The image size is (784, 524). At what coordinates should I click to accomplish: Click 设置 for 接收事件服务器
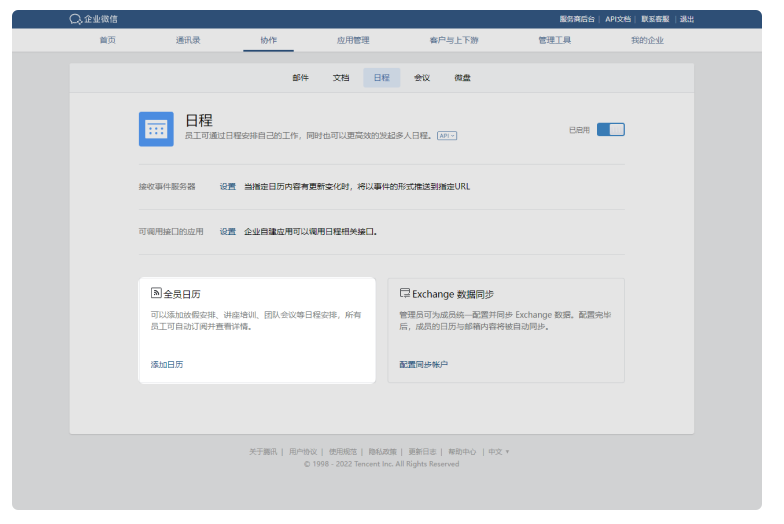pos(228,186)
